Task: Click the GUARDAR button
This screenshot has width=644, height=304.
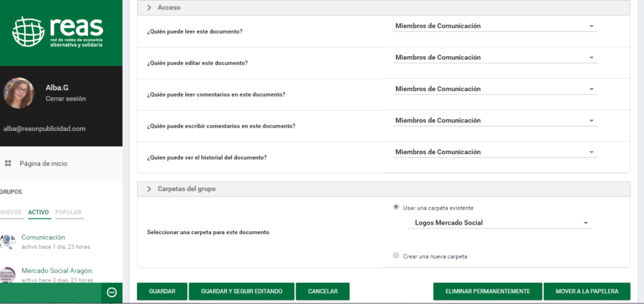Action: pos(162,291)
